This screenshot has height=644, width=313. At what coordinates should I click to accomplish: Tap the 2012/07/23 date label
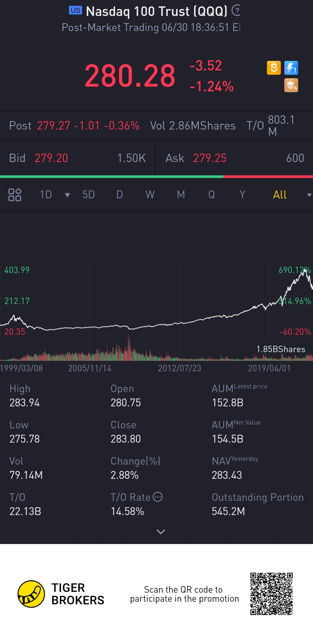click(x=180, y=368)
